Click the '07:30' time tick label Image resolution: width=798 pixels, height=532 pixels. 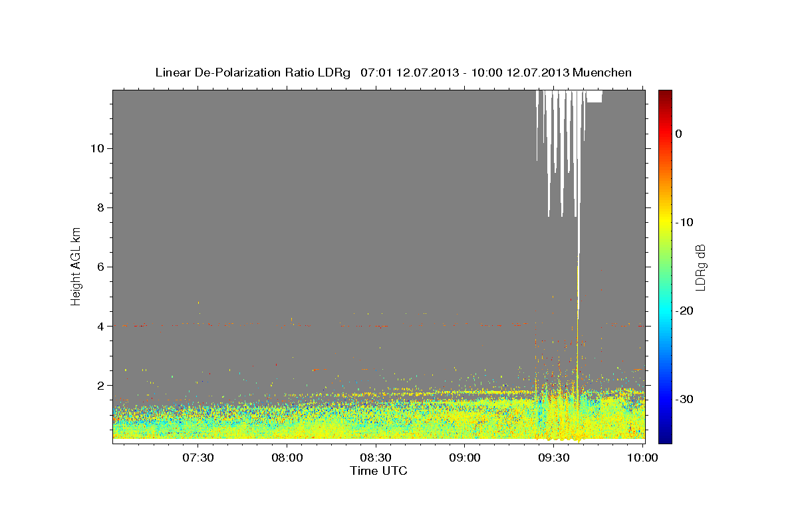coord(198,458)
